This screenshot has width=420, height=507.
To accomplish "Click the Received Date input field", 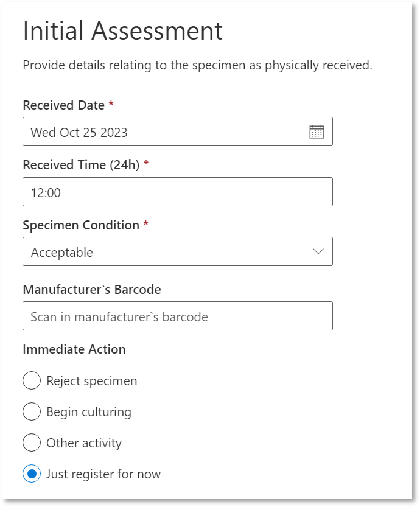I will click(178, 131).
